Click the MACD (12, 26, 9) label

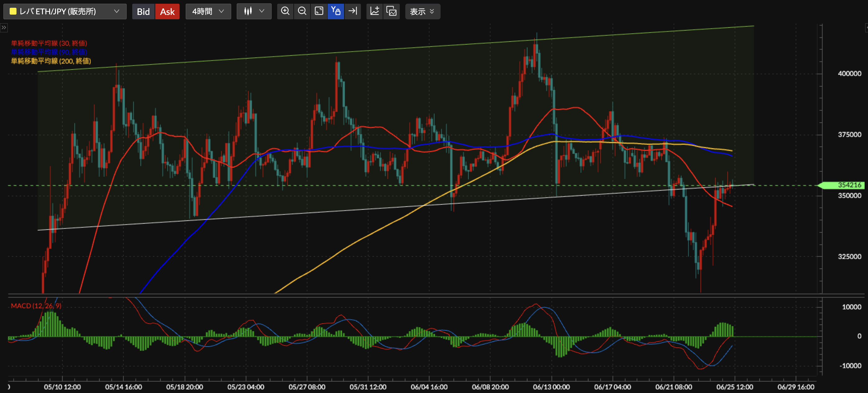(x=36, y=306)
